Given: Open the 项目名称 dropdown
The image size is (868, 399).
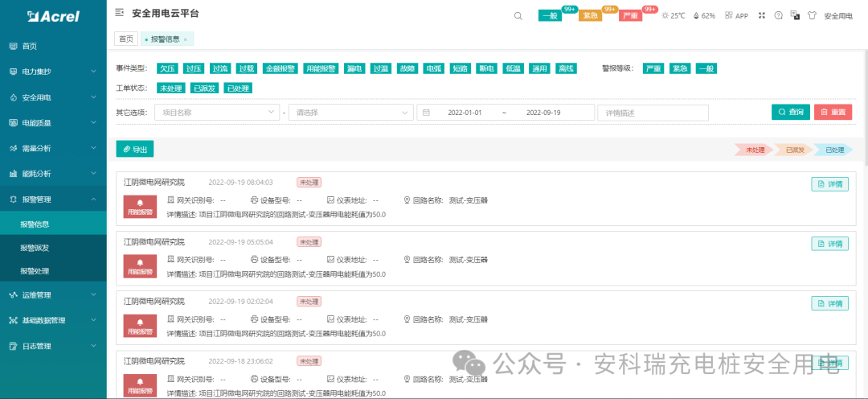Looking at the screenshot, I should (x=217, y=113).
